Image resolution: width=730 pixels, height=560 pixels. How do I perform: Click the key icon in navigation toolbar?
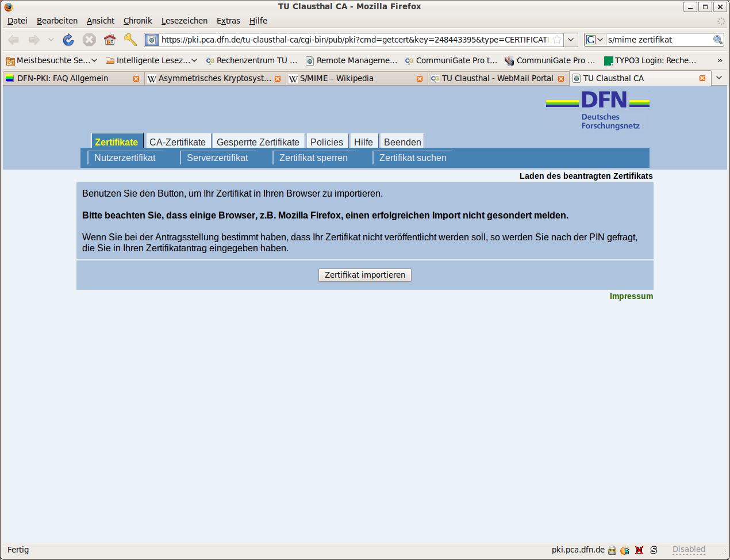click(130, 40)
